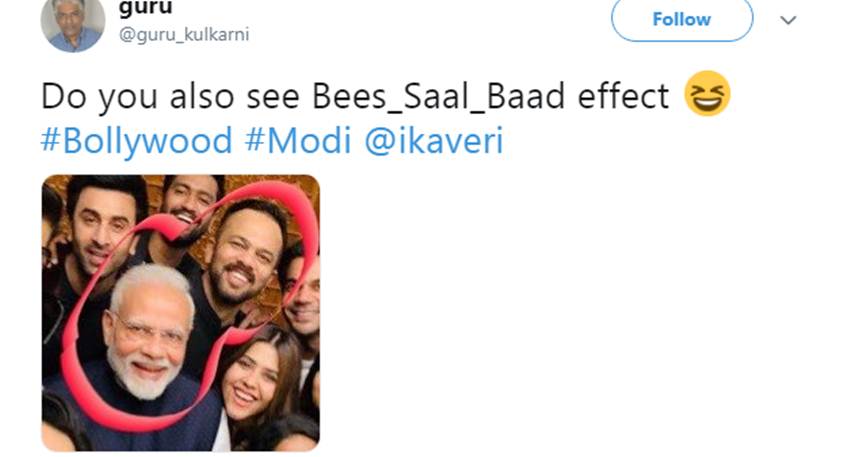Open the @guru_kulkarni handle link
Image resolution: width=850 pixels, height=457 pixels.
(184, 35)
